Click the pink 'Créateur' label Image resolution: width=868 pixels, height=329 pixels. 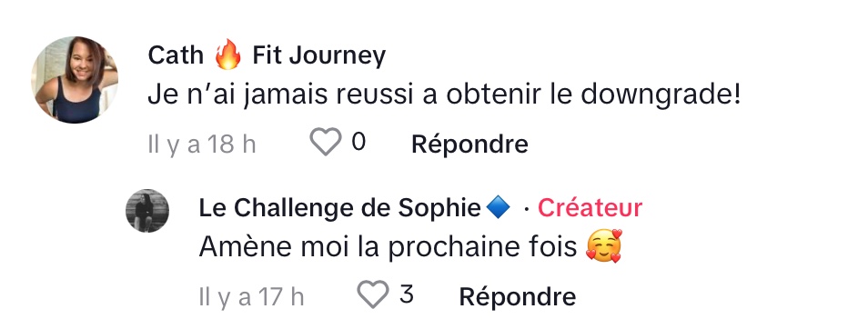coord(590,208)
